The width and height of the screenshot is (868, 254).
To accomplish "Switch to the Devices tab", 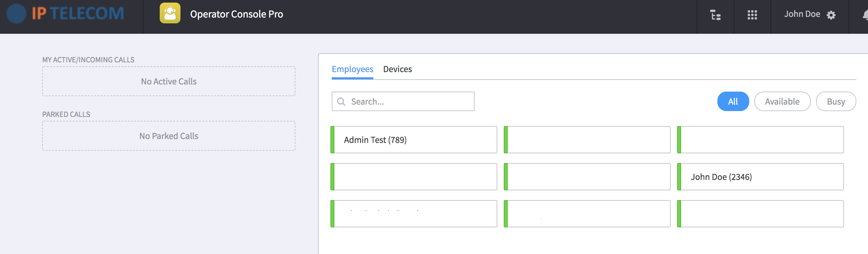I will (x=397, y=69).
